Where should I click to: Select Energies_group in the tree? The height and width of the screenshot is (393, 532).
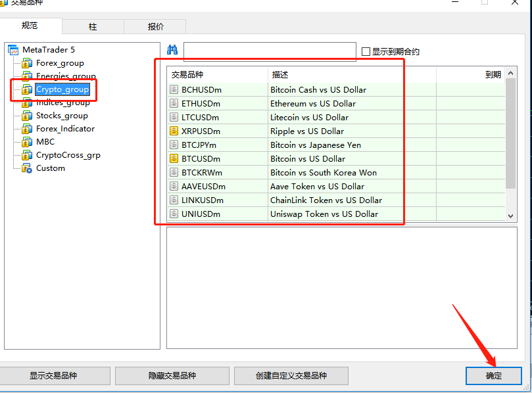[x=66, y=76]
